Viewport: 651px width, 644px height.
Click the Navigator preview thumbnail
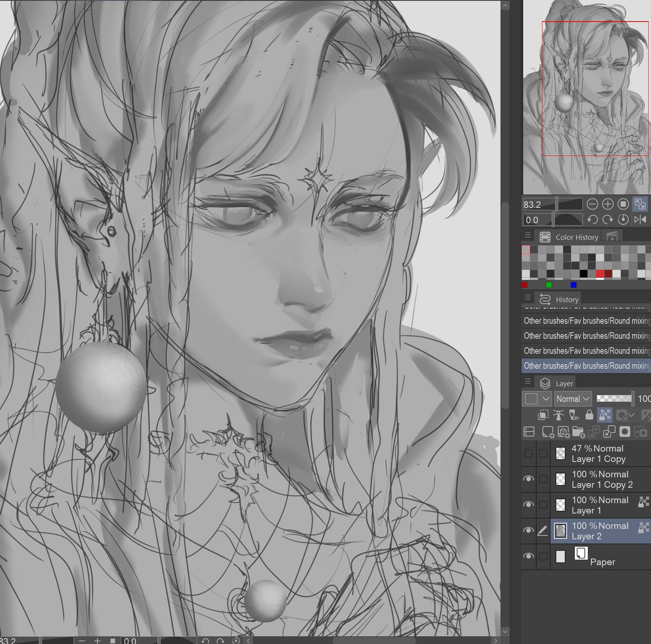tap(587, 97)
